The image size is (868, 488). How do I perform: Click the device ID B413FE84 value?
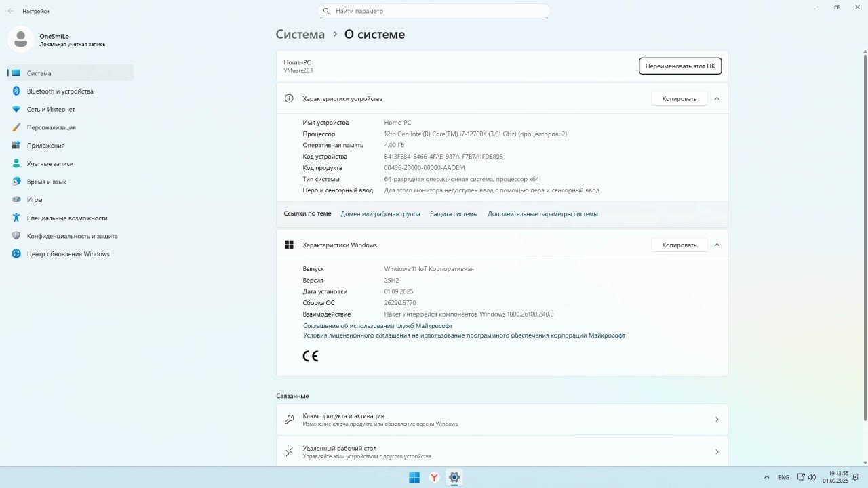pos(443,157)
